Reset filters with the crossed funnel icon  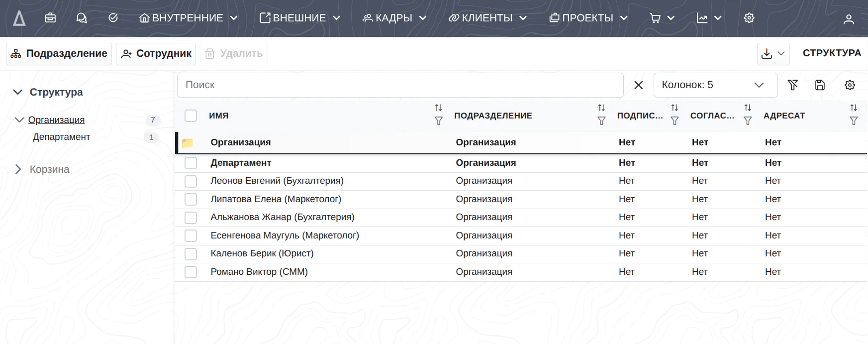(793, 85)
